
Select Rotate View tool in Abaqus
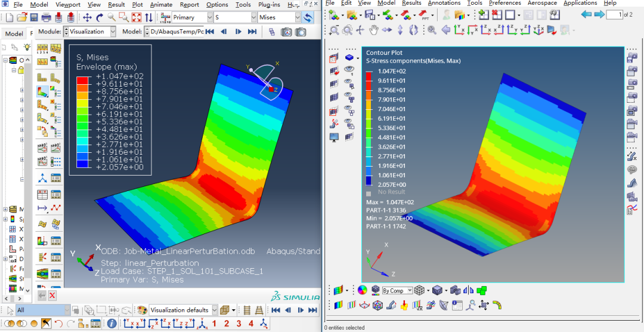tap(100, 18)
